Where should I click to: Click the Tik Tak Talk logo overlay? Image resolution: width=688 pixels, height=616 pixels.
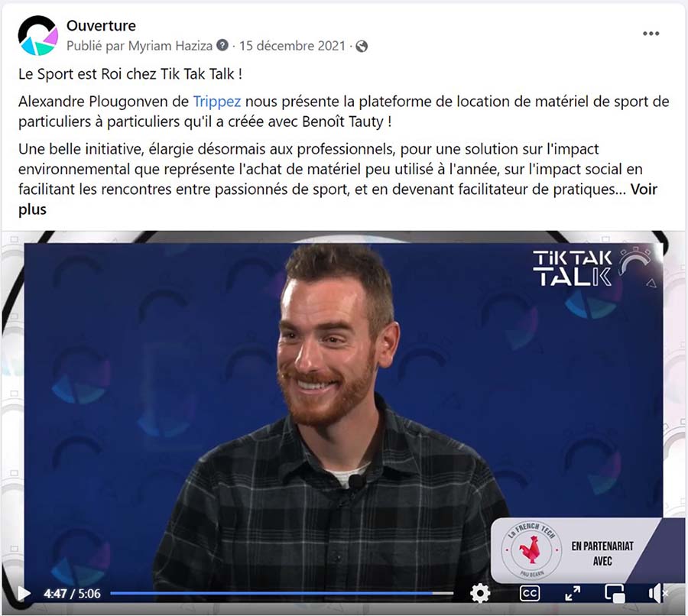pyautogui.click(x=592, y=267)
